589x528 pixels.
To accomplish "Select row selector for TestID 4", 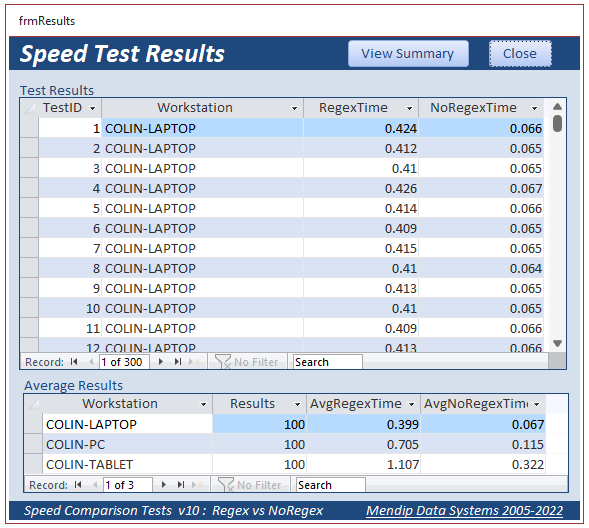I will click(29, 188).
